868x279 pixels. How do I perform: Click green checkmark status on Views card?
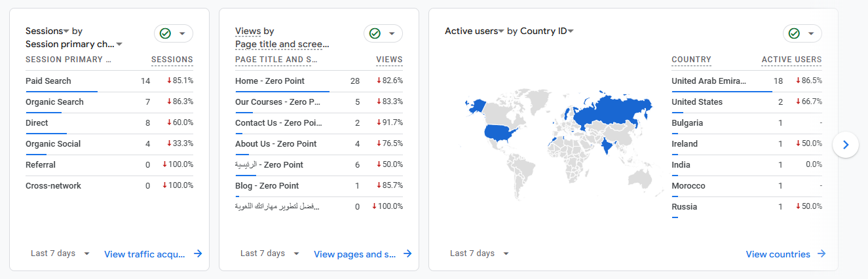point(375,33)
